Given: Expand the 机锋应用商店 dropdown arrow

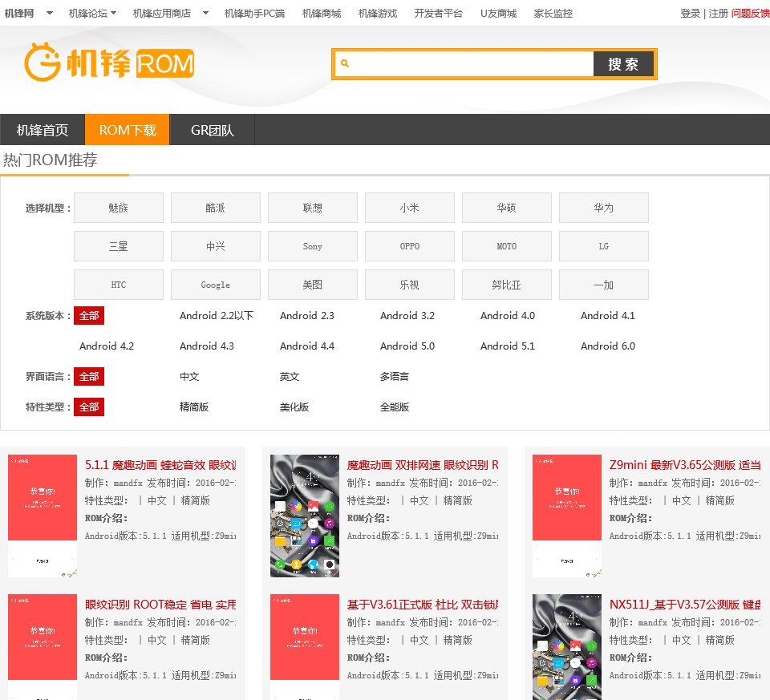Looking at the screenshot, I should [x=206, y=14].
